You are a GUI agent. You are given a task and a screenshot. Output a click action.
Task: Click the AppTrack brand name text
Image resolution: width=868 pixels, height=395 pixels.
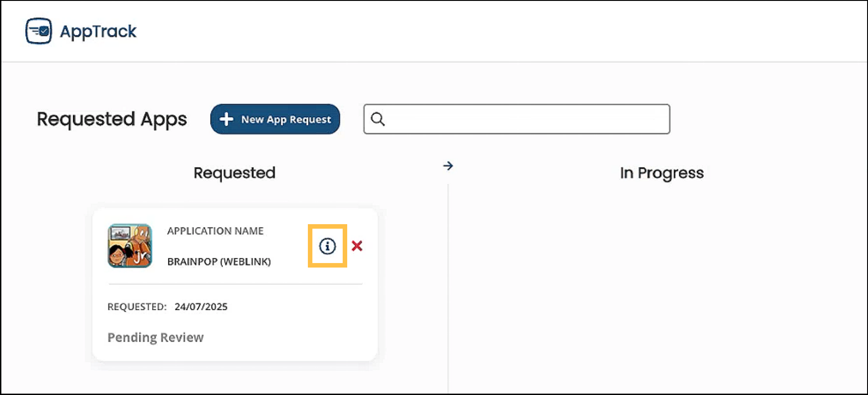(98, 31)
